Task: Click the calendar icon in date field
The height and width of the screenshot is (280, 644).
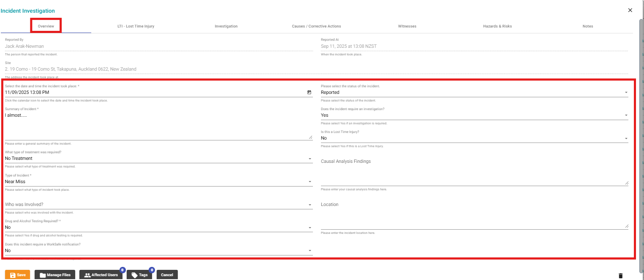Action: [x=309, y=92]
